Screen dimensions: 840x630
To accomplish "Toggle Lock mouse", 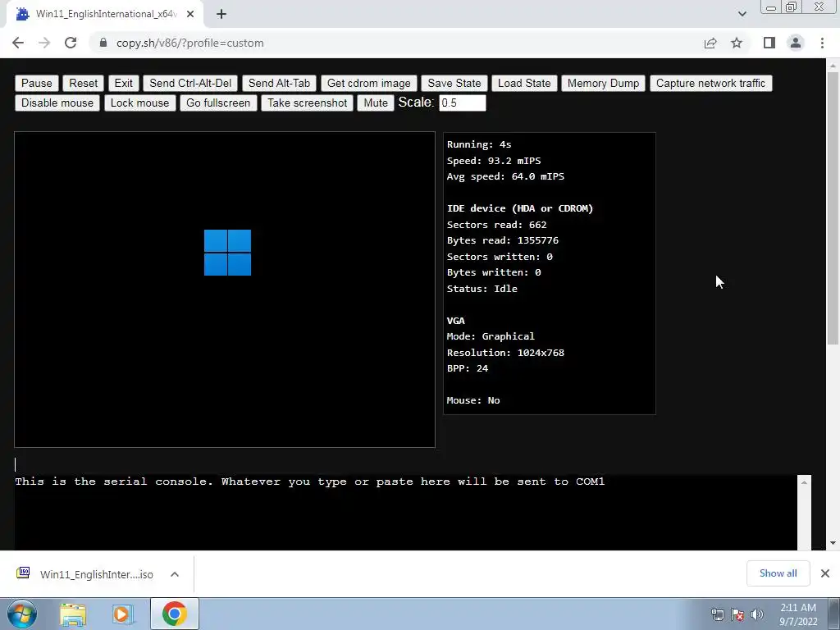I will (139, 103).
